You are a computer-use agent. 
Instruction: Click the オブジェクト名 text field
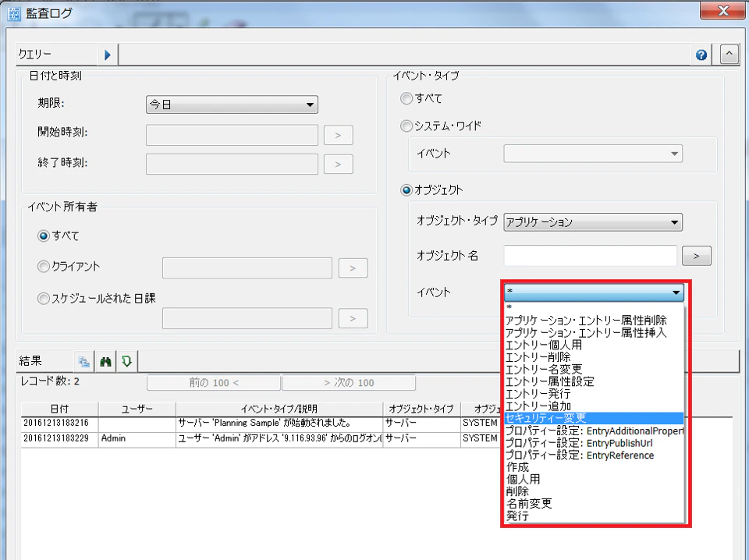pos(591,256)
